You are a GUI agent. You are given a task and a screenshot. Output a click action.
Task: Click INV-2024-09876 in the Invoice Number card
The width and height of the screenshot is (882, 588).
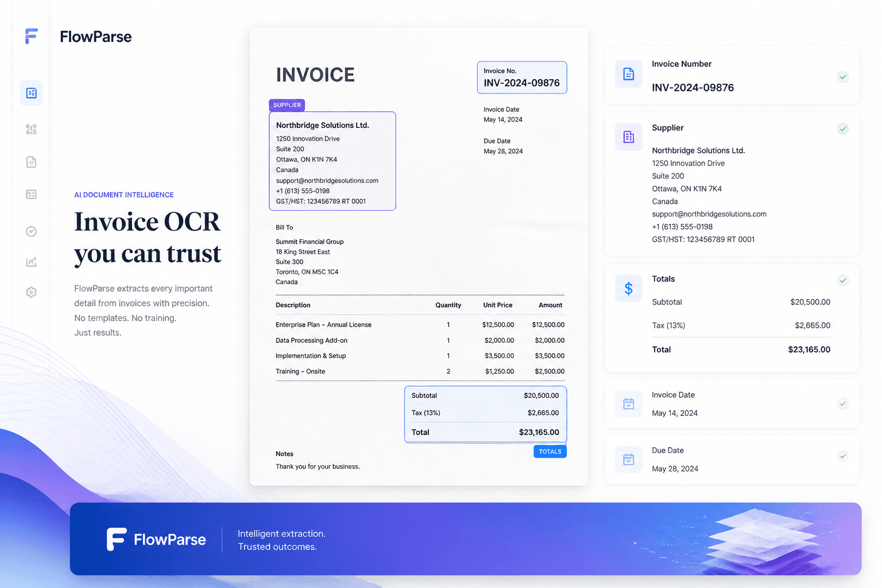(693, 88)
